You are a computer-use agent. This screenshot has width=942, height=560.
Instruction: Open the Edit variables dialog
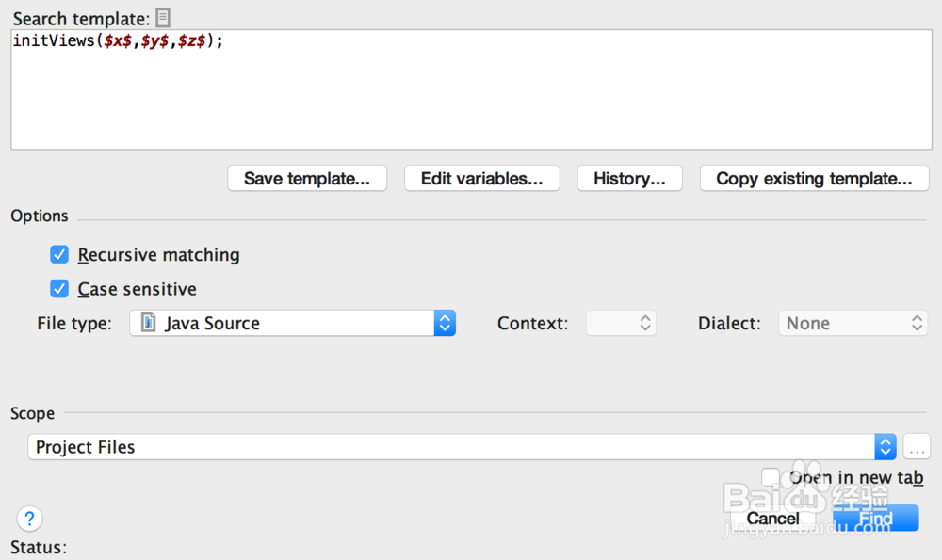(481, 179)
